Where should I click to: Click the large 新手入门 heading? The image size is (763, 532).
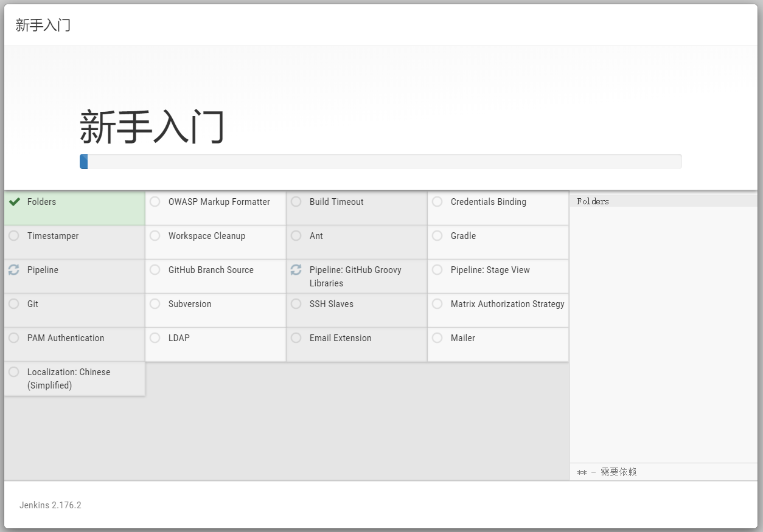click(x=152, y=127)
